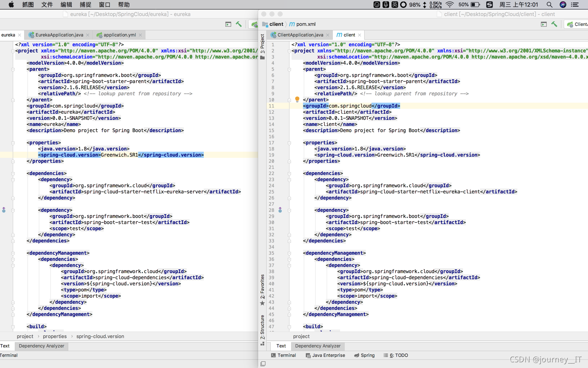The image size is (588, 368).
Task: Click gutter override marker at client line 28
Action: point(280,210)
